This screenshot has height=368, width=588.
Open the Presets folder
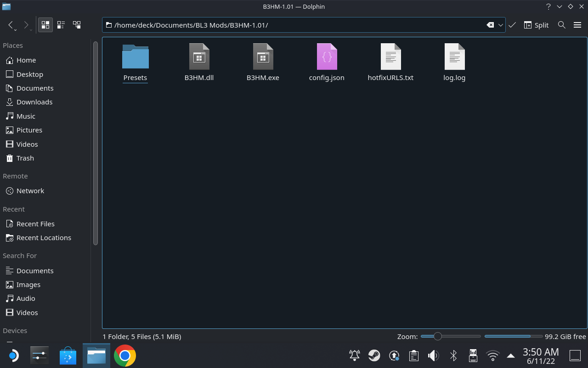[x=135, y=63]
